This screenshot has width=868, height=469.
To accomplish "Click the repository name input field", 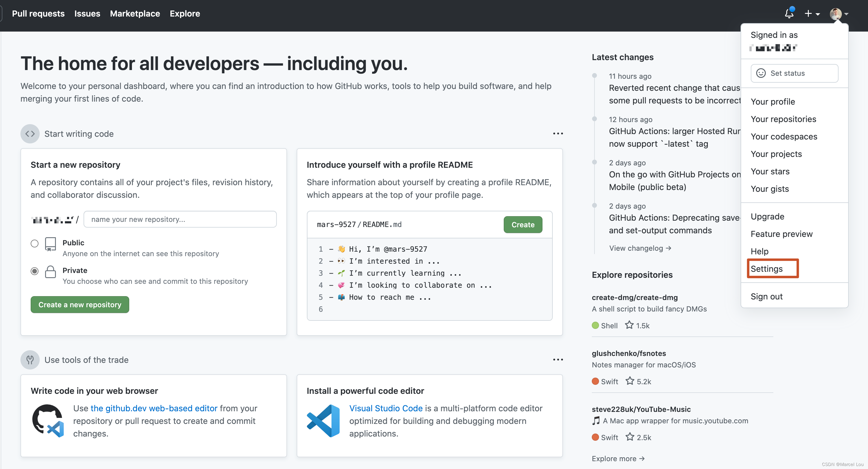I will (180, 219).
